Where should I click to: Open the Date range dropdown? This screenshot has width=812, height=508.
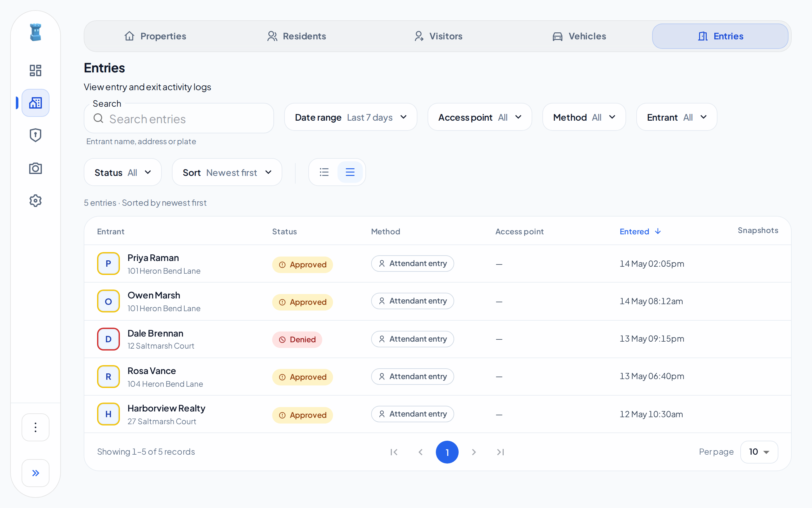(x=350, y=117)
